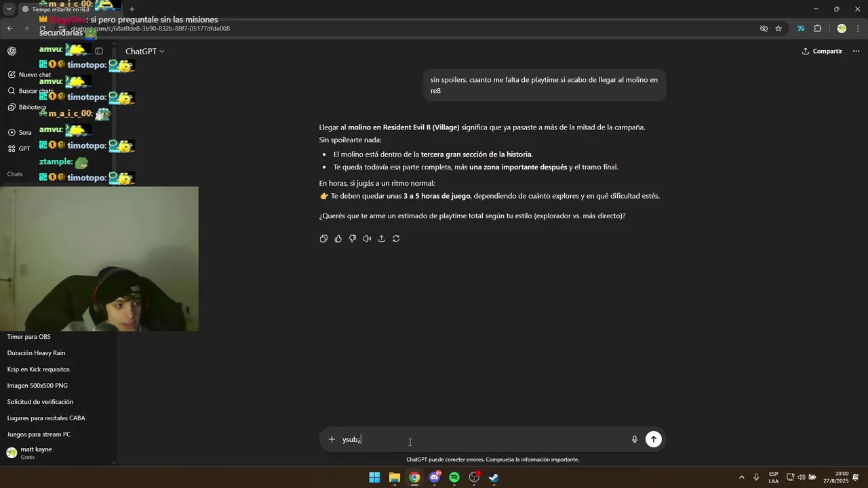The height and width of the screenshot is (488, 868).
Task: Open the Duración Heavy Rain chat
Action: coord(37,353)
